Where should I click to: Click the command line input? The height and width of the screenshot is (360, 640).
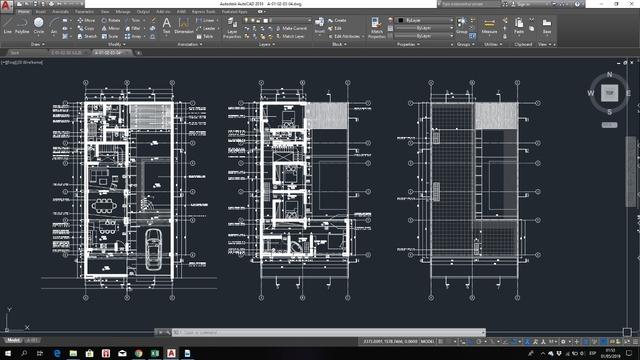click(x=329, y=333)
